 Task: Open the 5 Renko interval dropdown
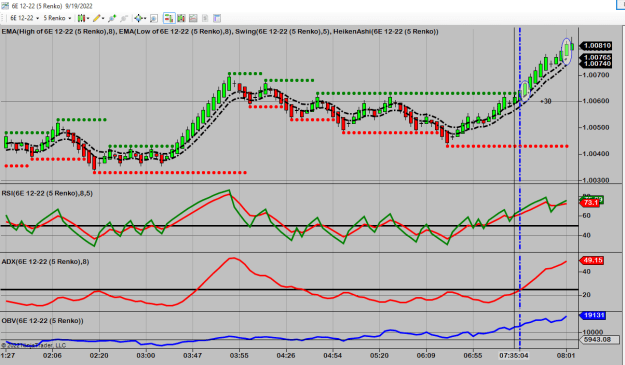click(57, 18)
